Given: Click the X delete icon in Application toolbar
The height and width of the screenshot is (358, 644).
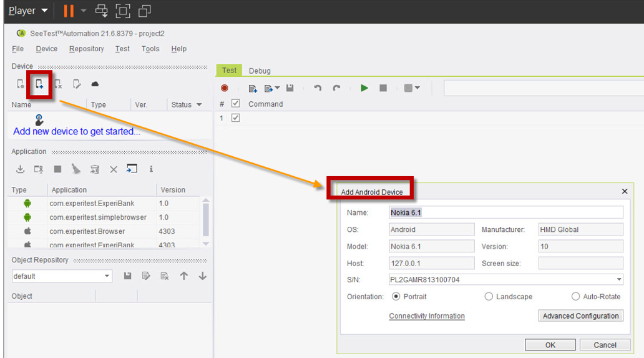Looking at the screenshot, I should pyautogui.click(x=114, y=169).
